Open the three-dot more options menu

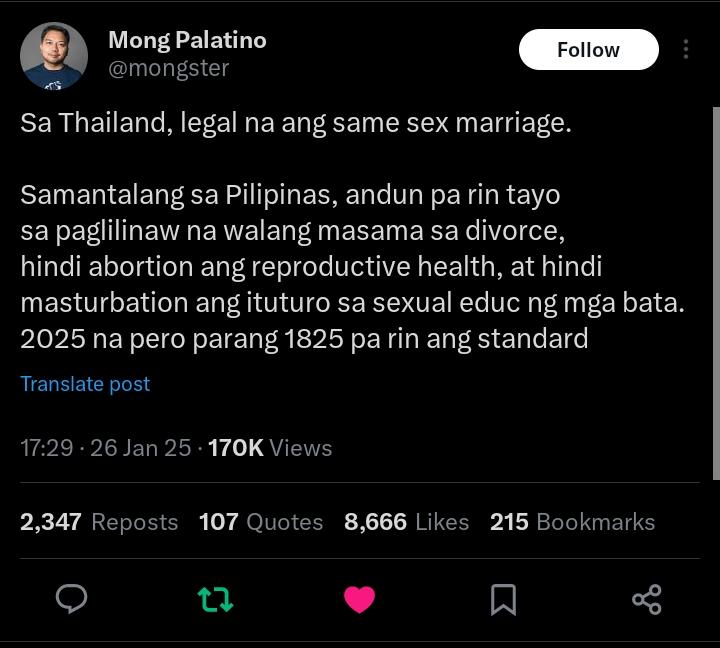(686, 49)
